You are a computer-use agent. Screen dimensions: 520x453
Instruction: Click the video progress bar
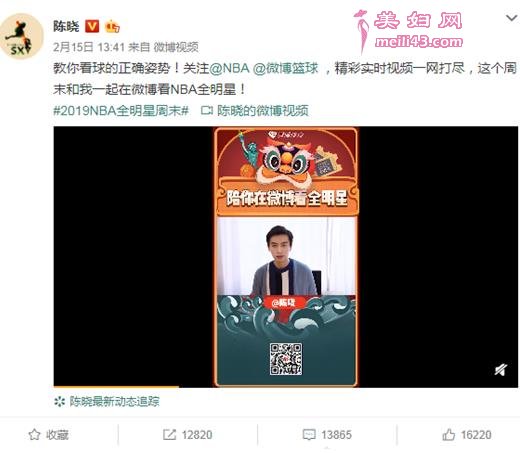coord(286,387)
